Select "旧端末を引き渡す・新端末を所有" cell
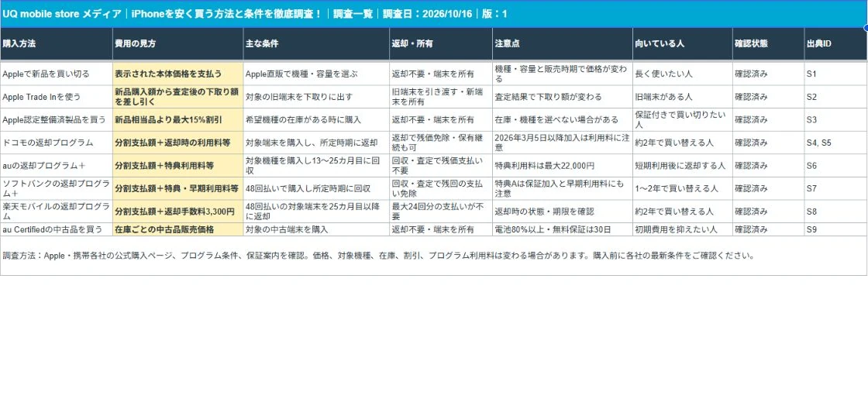The width and height of the screenshot is (868, 413). pos(441,97)
